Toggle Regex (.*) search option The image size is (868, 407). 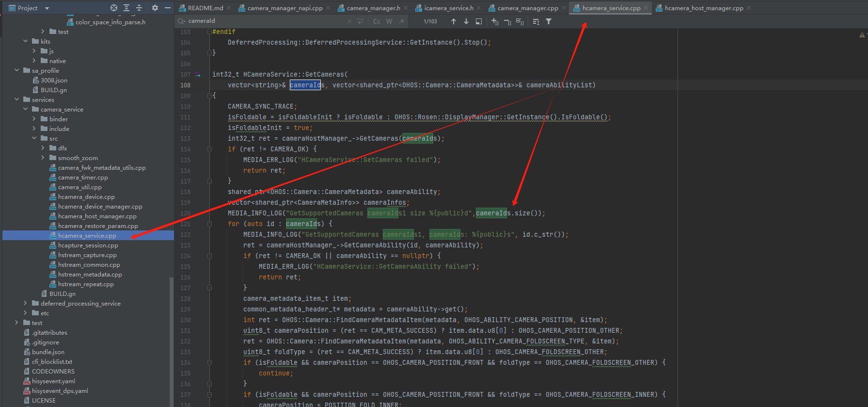tap(402, 21)
